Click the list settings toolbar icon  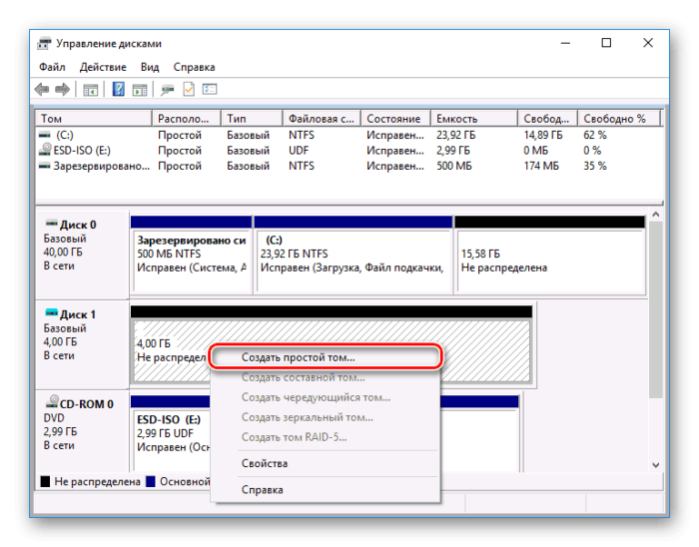pos(210,89)
